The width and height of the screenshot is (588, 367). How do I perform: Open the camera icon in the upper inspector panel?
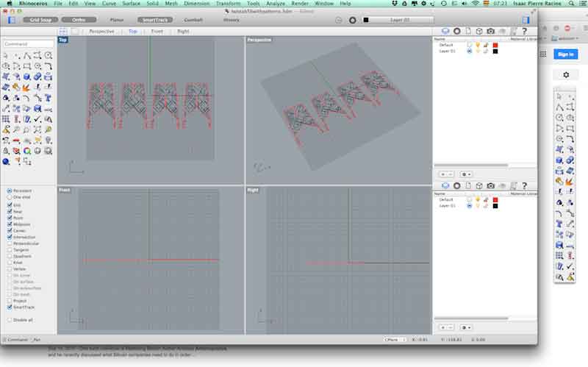coord(490,31)
